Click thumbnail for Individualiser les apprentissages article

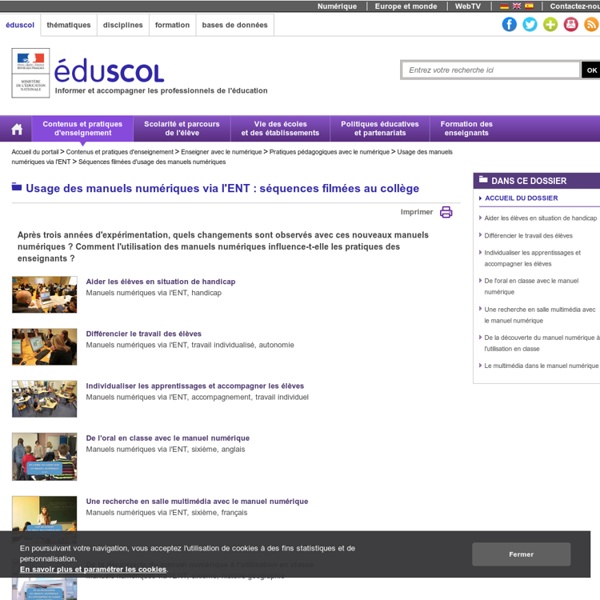click(44, 399)
